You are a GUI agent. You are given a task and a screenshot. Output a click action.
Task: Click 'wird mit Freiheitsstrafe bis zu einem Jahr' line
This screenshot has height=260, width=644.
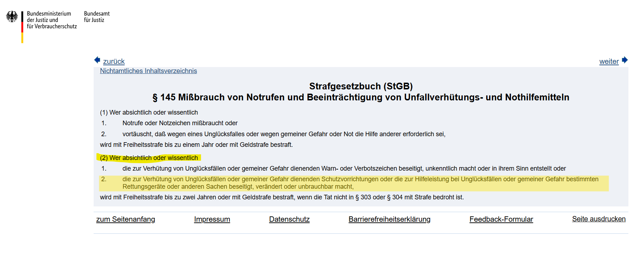click(x=196, y=145)
